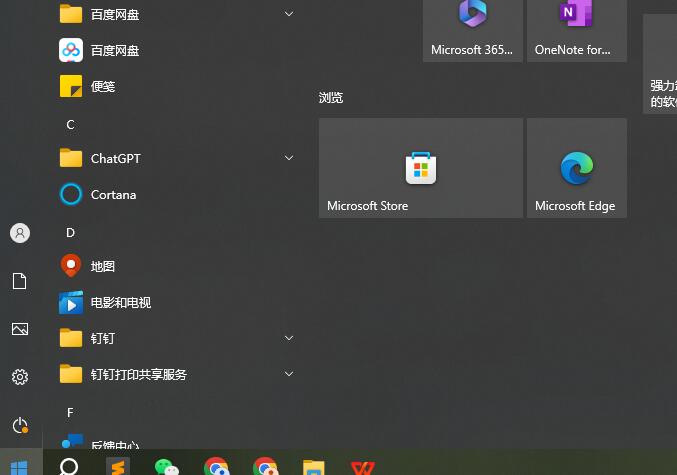The image size is (677, 475).
Task: Expand the top 百度网盘 folder chevron
Action: 289,14
